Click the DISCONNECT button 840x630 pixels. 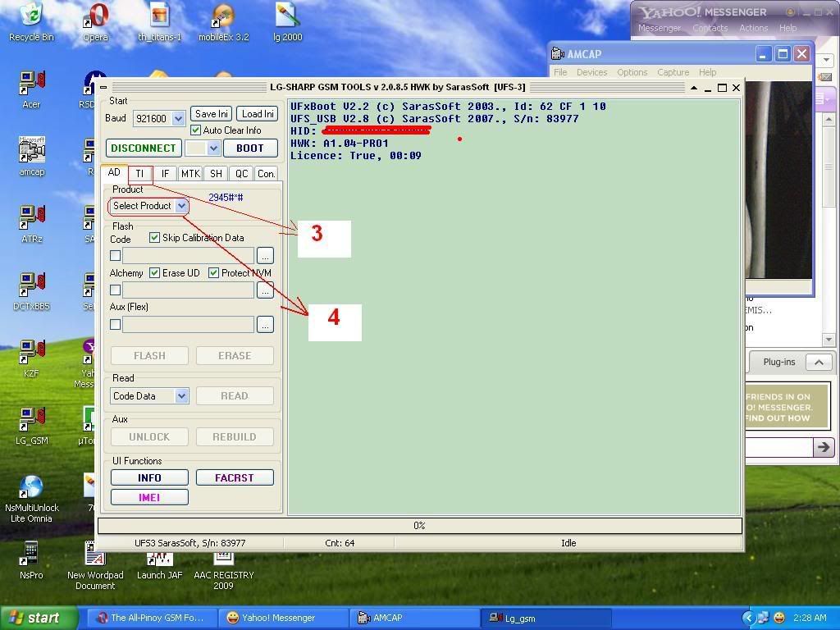(x=144, y=148)
